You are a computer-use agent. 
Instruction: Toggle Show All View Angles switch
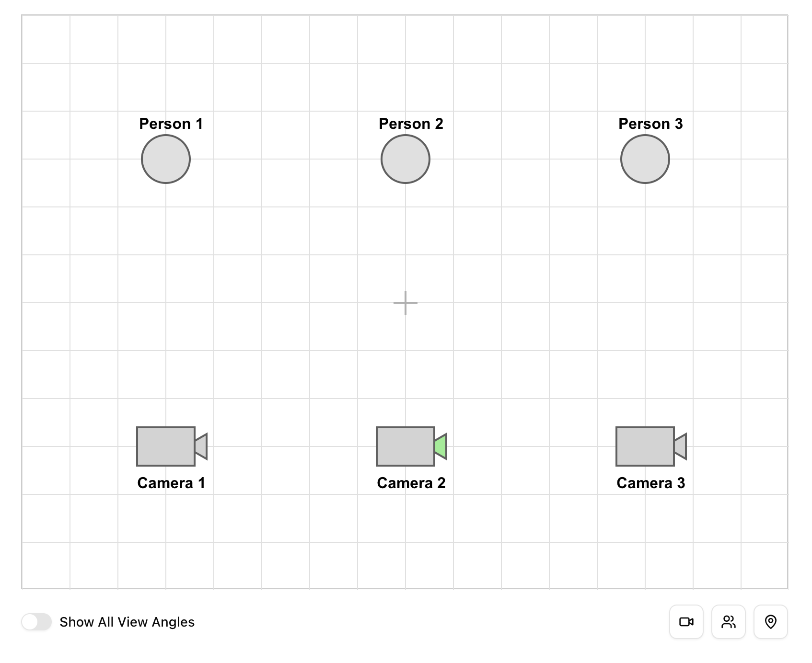[36, 622]
